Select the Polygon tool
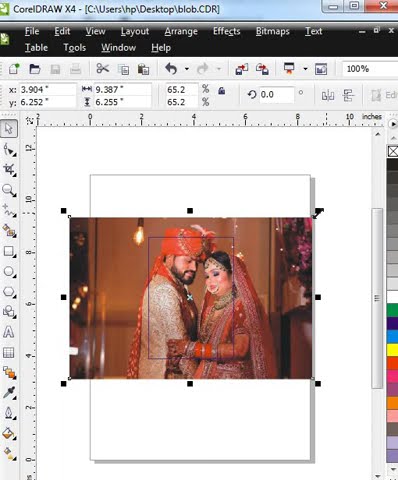Screen dimensions: 398x480 tap(9, 292)
